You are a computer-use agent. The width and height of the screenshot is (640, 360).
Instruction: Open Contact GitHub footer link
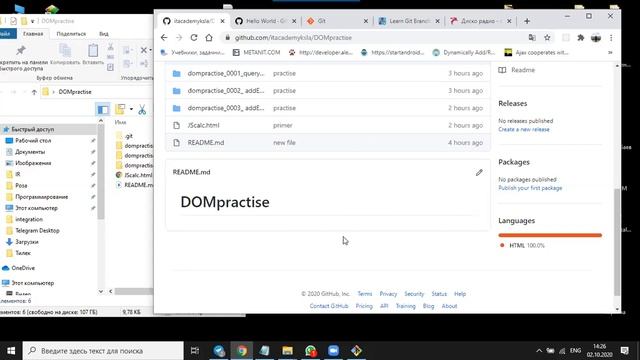click(x=329, y=306)
